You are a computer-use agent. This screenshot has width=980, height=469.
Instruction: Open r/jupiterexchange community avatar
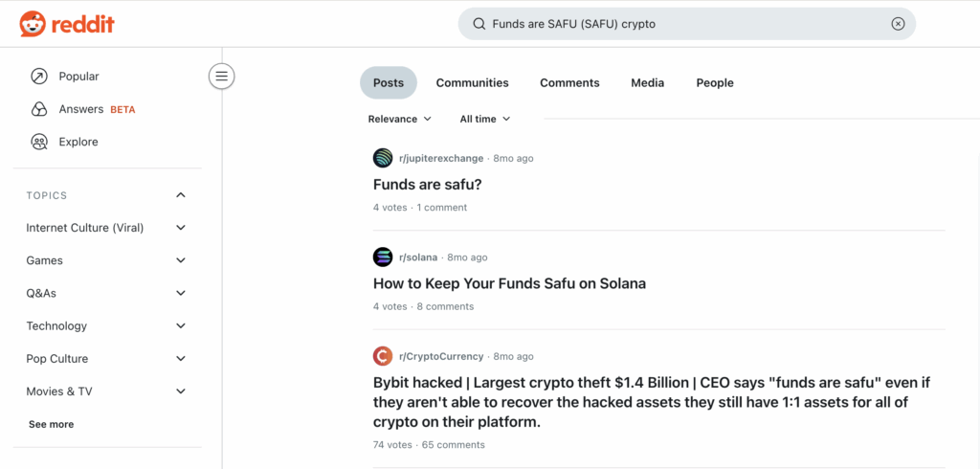click(x=383, y=158)
